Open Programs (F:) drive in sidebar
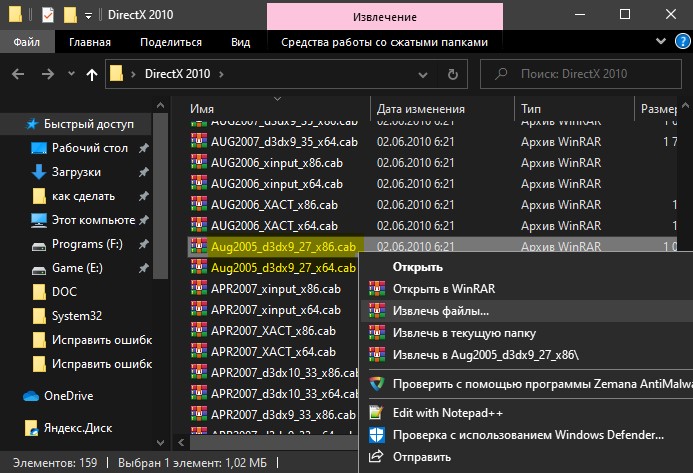 coord(87,244)
